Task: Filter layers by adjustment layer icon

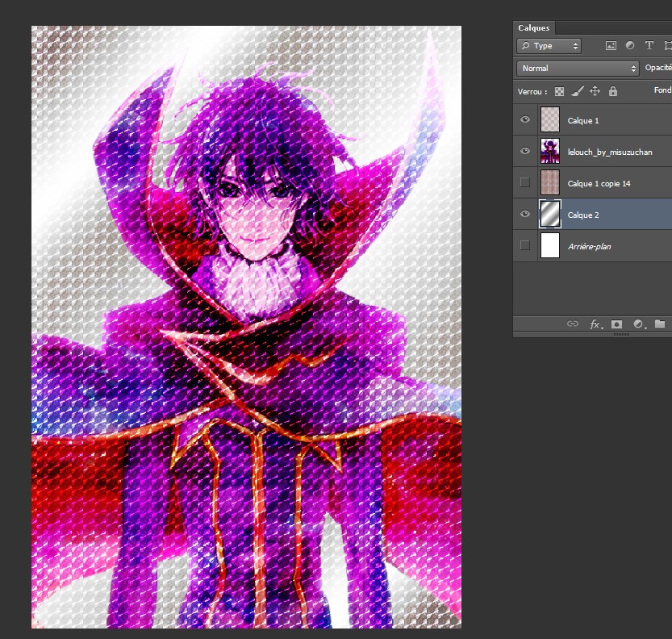Action: (630, 45)
